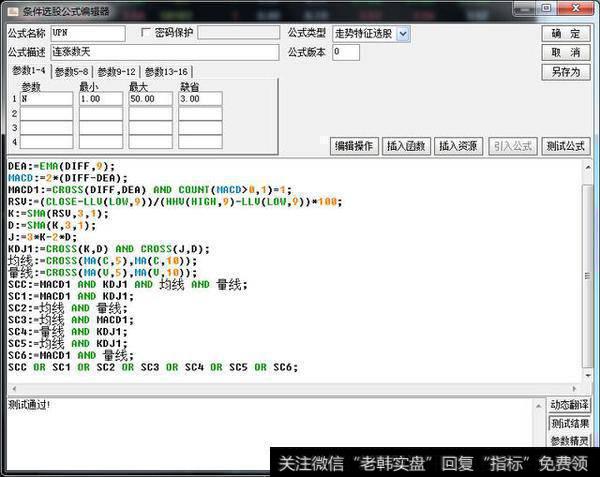Click parameter 1 缺省 value 3.00
This screenshot has height=477, width=600.
pos(200,99)
